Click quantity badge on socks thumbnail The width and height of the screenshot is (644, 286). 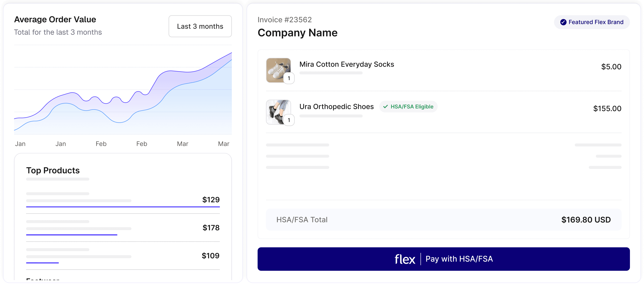(289, 78)
